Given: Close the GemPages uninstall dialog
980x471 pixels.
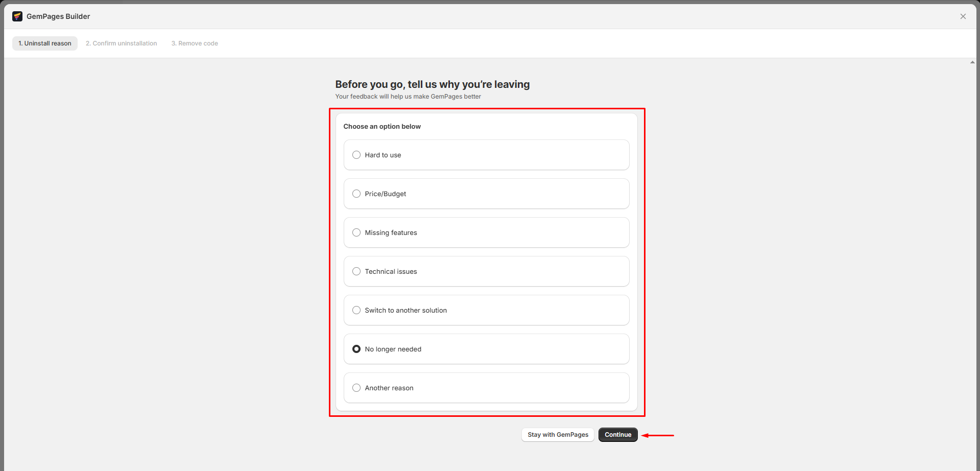Looking at the screenshot, I should 963,16.
